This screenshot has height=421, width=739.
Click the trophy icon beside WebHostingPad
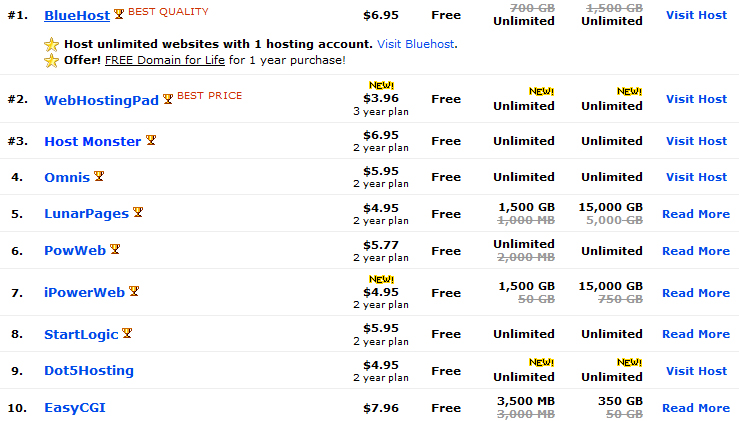point(168,99)
